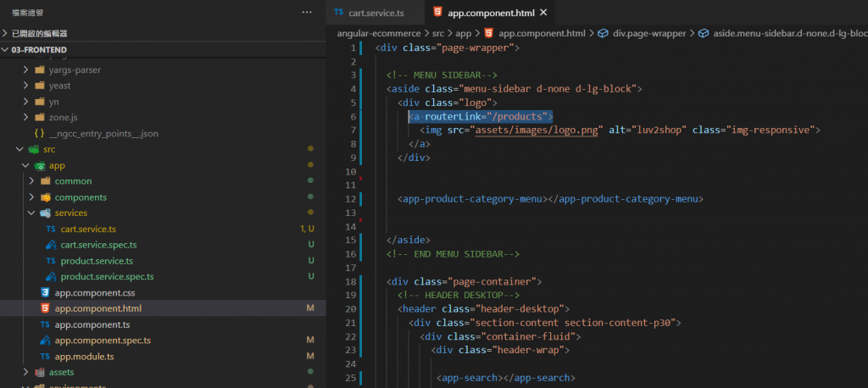868x388 pixels.
Task: Click the zone.js folder icon
Action: click(x=39, y=118)
